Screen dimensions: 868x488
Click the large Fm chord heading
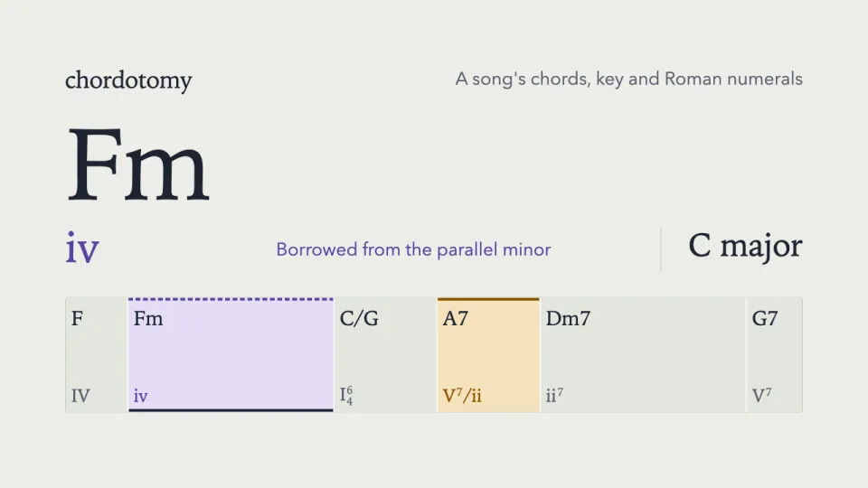137,164
